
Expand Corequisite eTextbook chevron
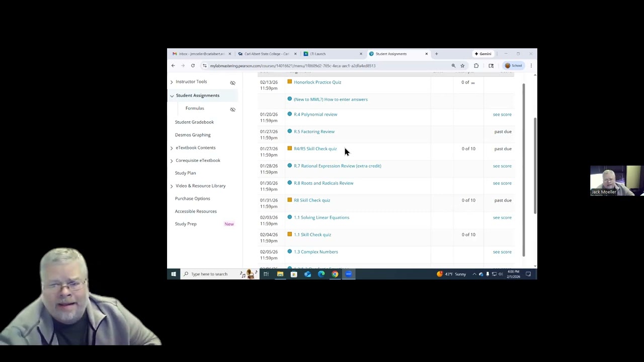[x=172, y=161]
